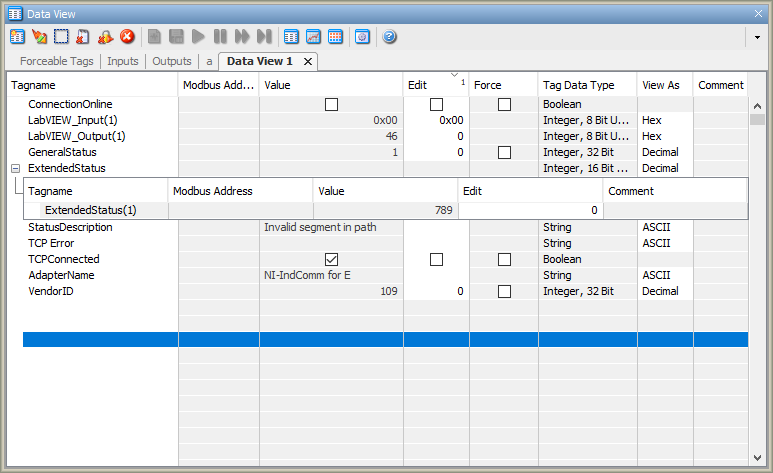773x473 pixels.
Task: Toggle the ConnectionOnline Edit checkbox
Action: click(x=436, y=104)
